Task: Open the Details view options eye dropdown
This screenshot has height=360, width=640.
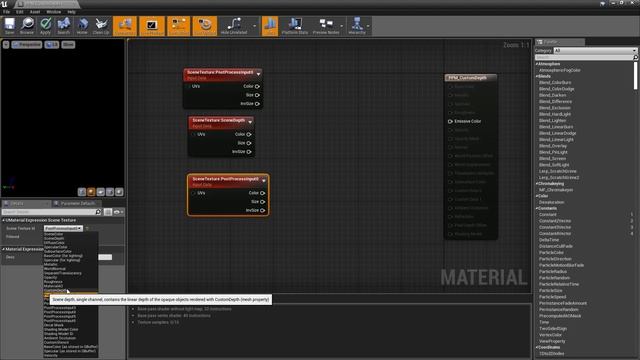Action: (x=119, y=212)
